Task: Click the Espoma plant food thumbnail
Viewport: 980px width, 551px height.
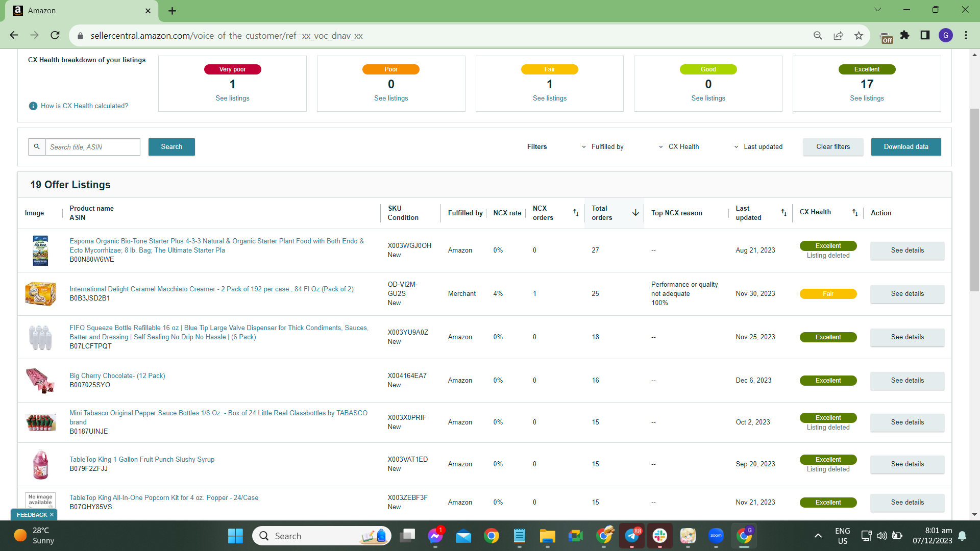Action: (x=40, y=251)
